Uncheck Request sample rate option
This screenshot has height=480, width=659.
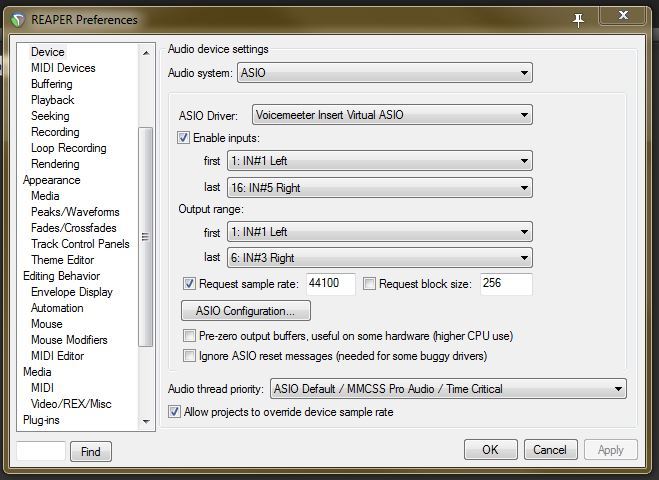[191, 284]
